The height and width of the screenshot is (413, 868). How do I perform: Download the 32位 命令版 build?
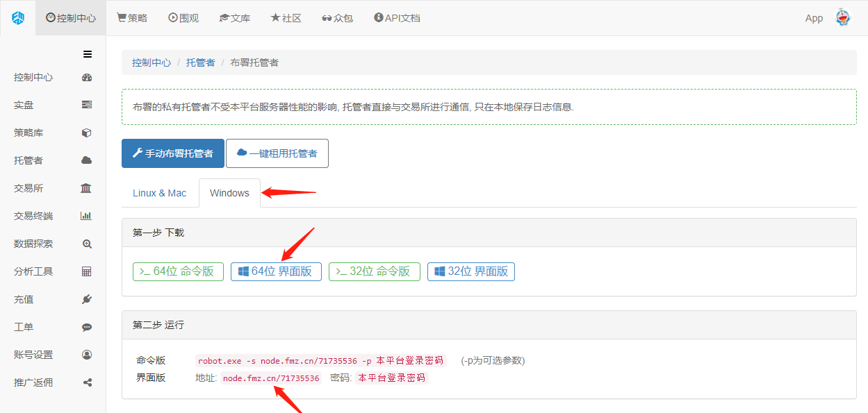[x=375, y=271]
